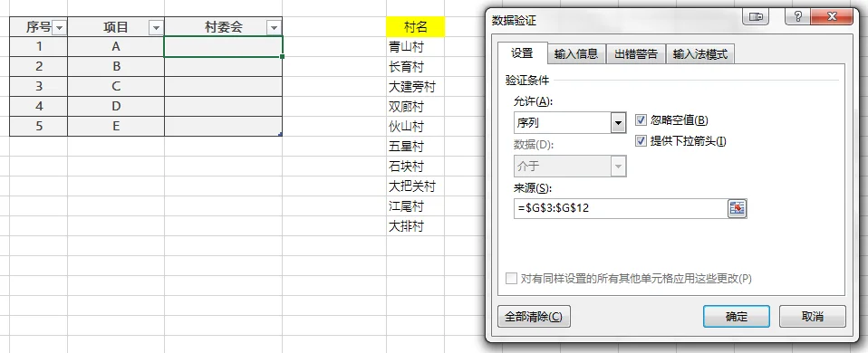Select the 序号 cell with value 3

point(39,87)
